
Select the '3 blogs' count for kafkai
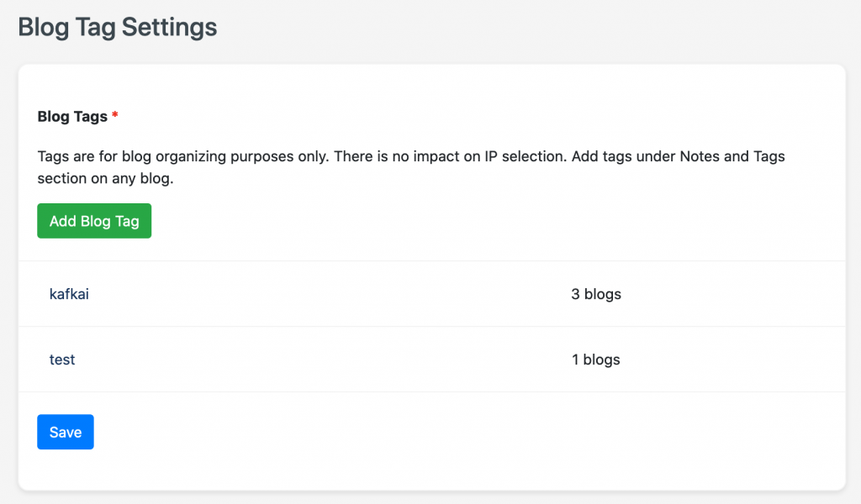[x=596, y=294]
